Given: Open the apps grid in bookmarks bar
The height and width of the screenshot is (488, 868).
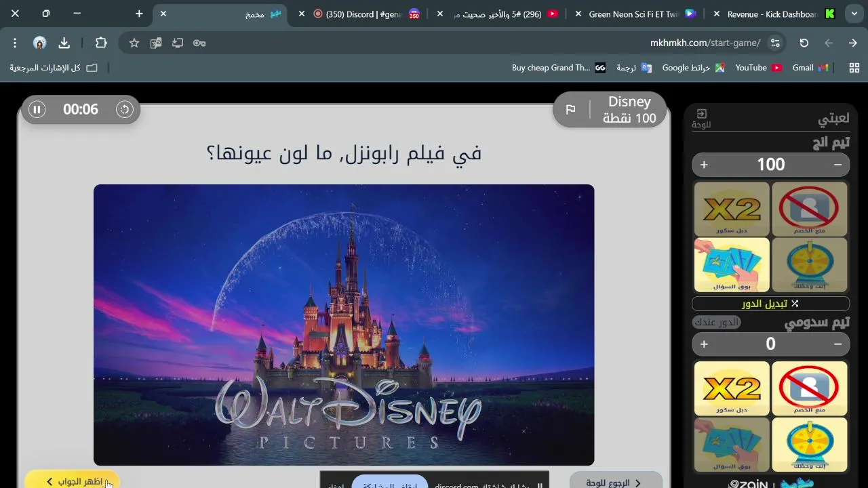Looking at the screenshot, I should 854,68.
